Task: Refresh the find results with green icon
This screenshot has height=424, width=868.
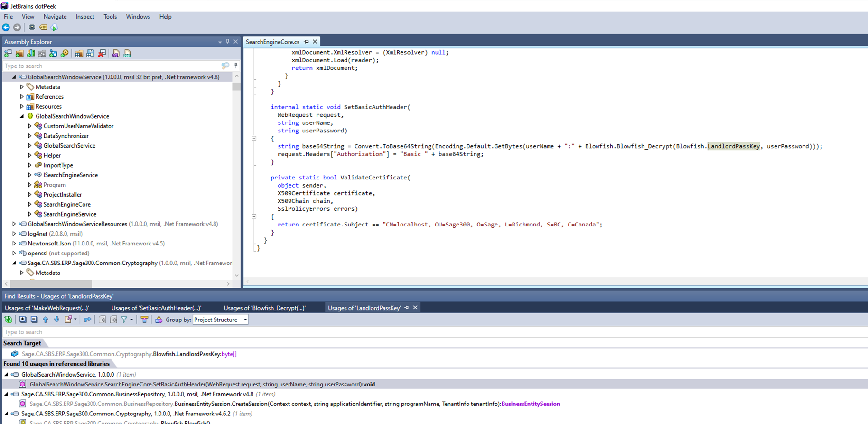Action: 8,320
